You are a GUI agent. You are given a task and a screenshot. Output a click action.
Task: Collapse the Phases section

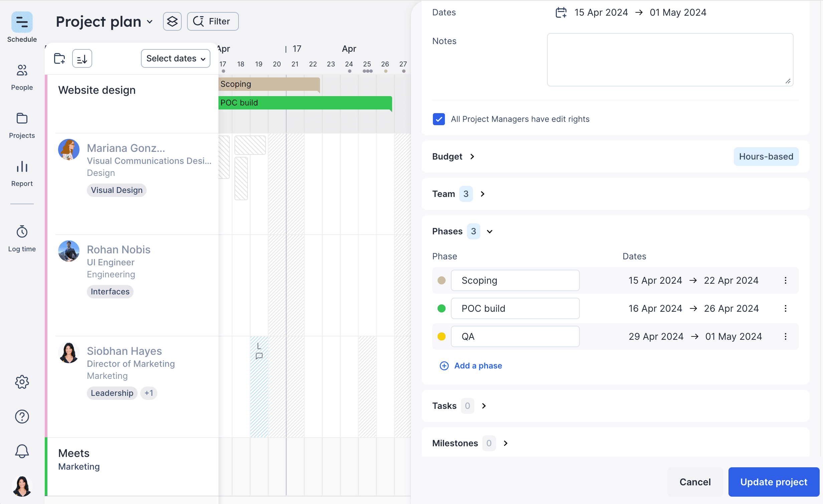pyautogui.click(x=489, y=231)
